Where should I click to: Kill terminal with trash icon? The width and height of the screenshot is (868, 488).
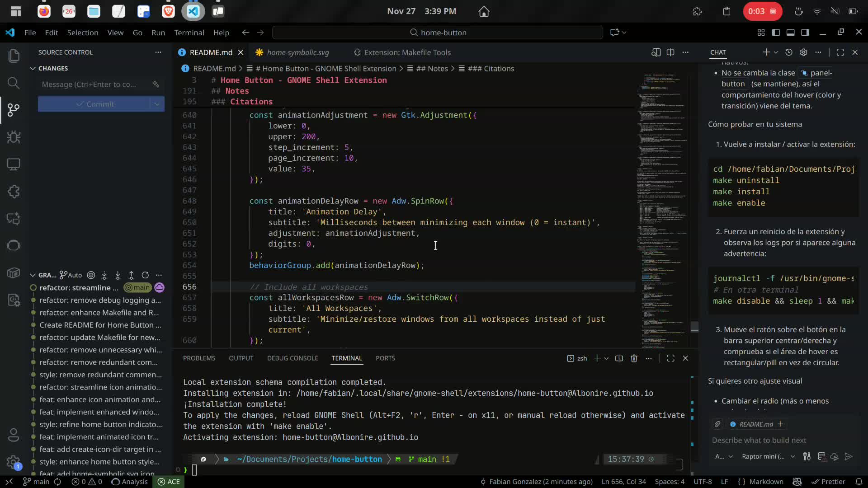point(634,358)
